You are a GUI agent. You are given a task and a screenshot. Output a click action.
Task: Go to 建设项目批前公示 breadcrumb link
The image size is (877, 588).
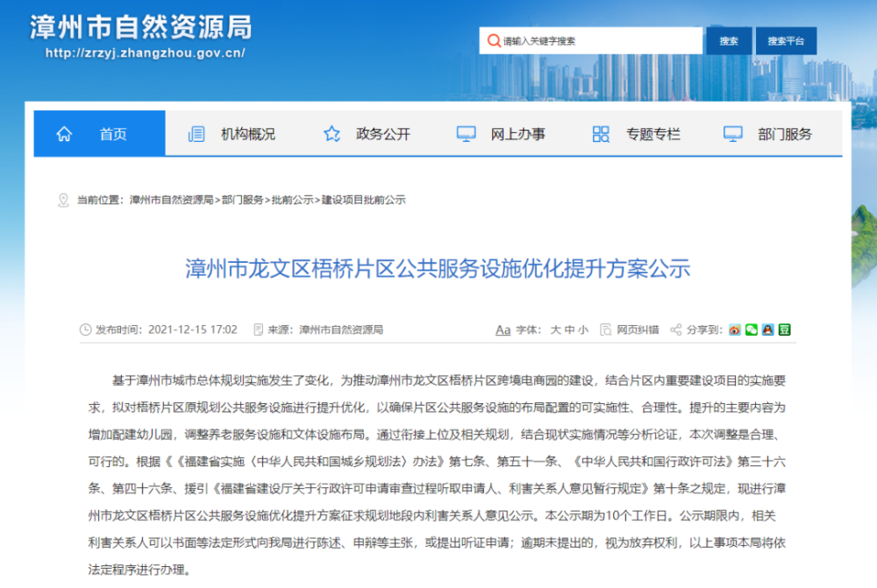(364, 200)
